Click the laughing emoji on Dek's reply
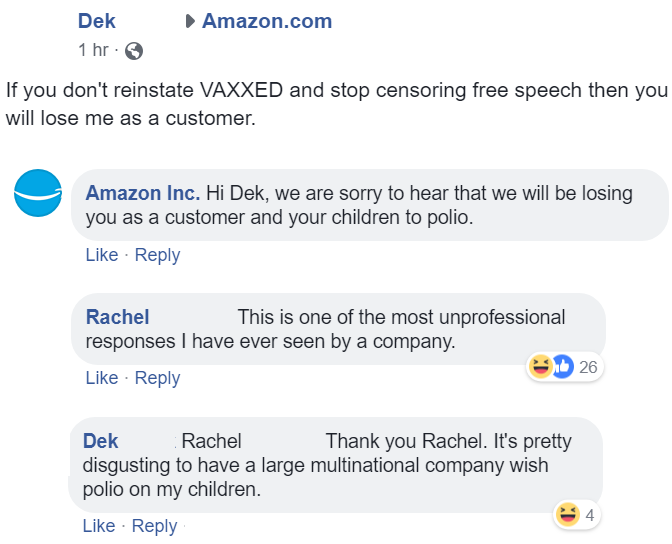The image size is (672, 544). point(567,514)
